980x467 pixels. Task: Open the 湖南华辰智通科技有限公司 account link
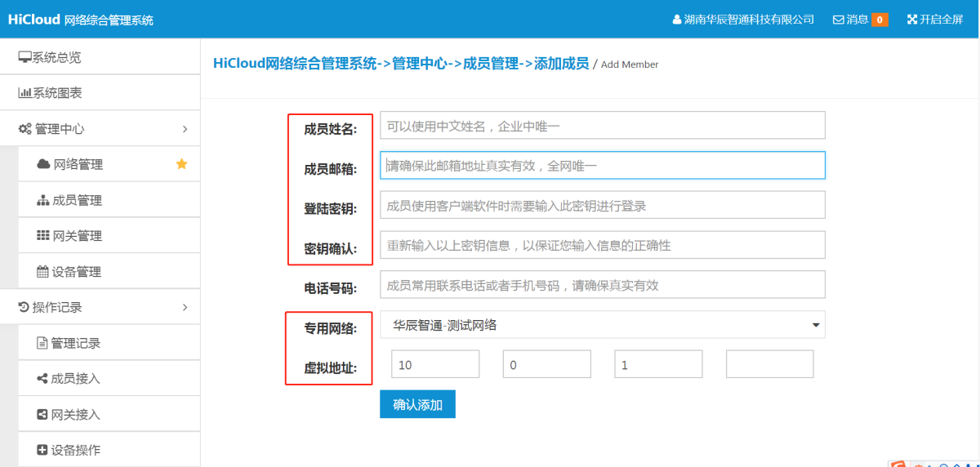click(x=743, y=20)
